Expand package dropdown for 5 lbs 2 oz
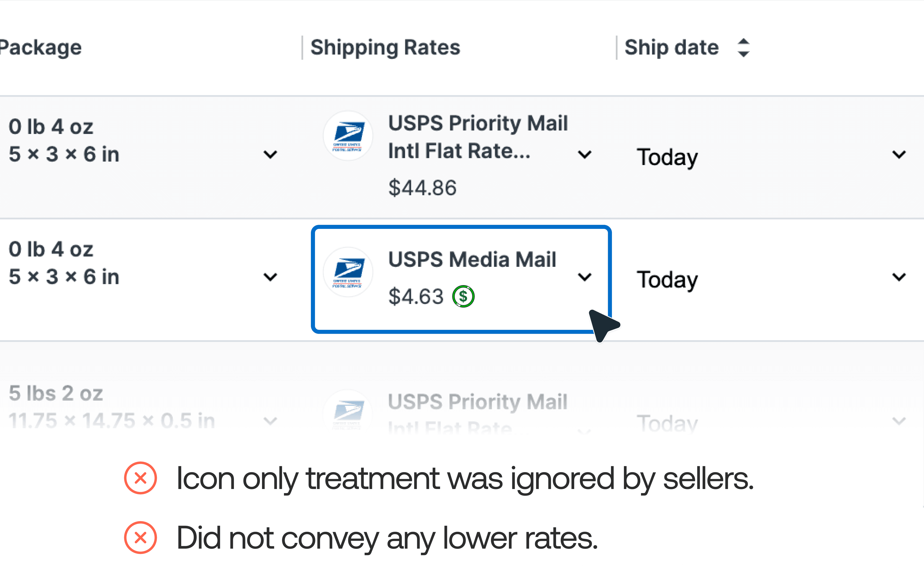The image size is (924, 577). coord(270,421)
